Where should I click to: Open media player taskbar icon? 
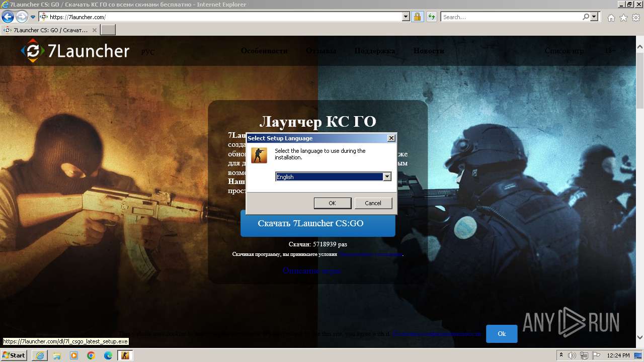pyautogui.click(x=74, y=355)
